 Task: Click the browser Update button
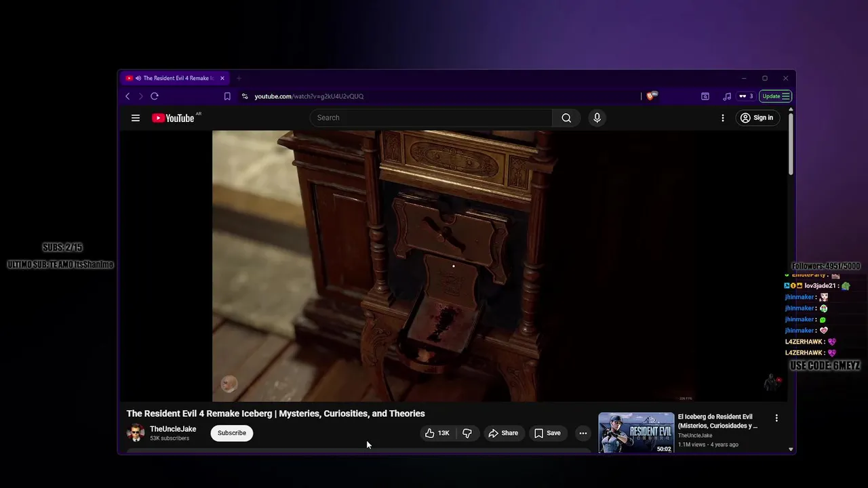(775, 96)
